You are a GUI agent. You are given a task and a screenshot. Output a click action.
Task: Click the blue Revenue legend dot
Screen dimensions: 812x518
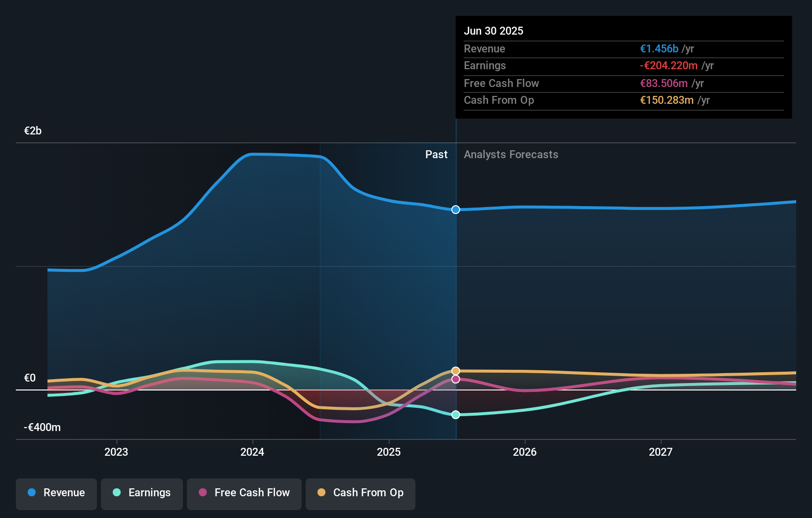point(31,493)
